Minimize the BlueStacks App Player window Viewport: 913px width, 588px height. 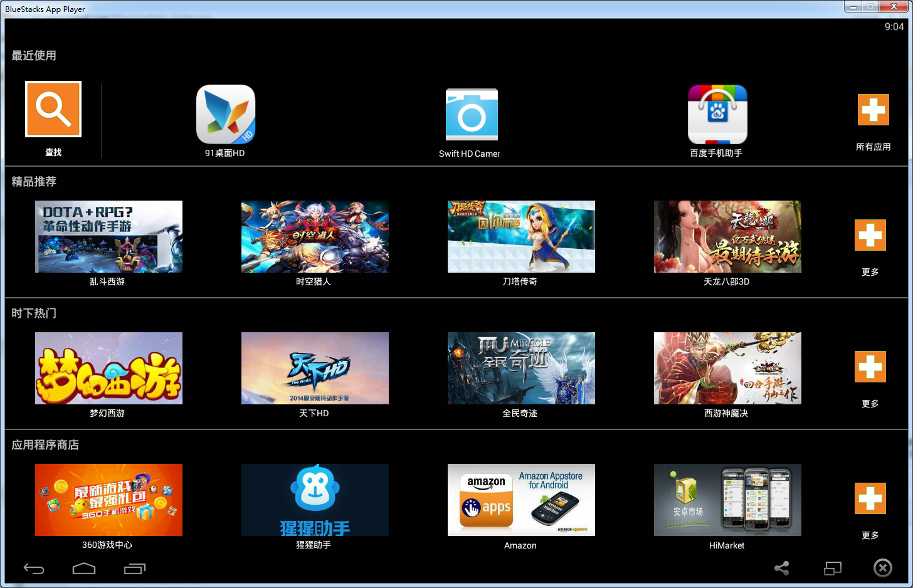(853, 7)
